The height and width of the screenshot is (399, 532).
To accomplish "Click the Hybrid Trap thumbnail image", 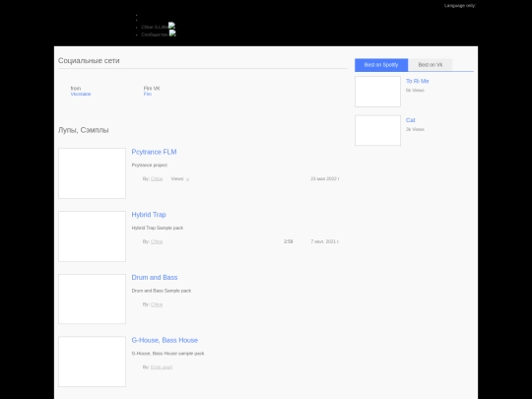I will [92, 236].
